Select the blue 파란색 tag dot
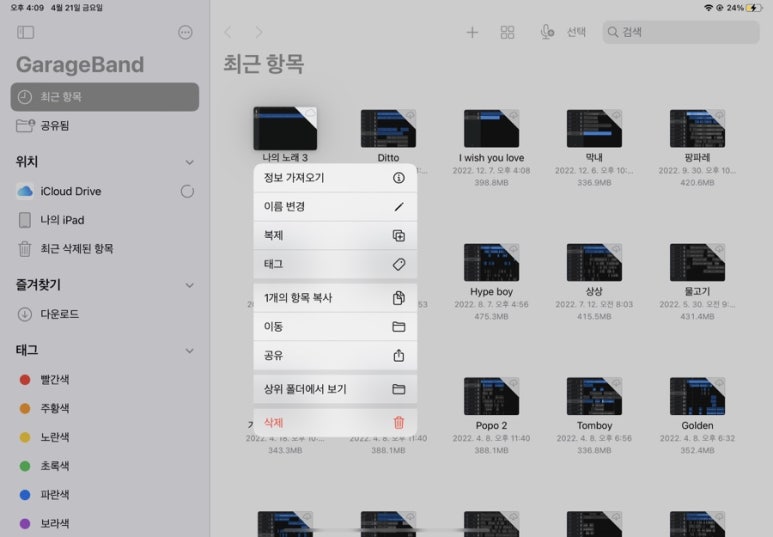 (25, 495)
